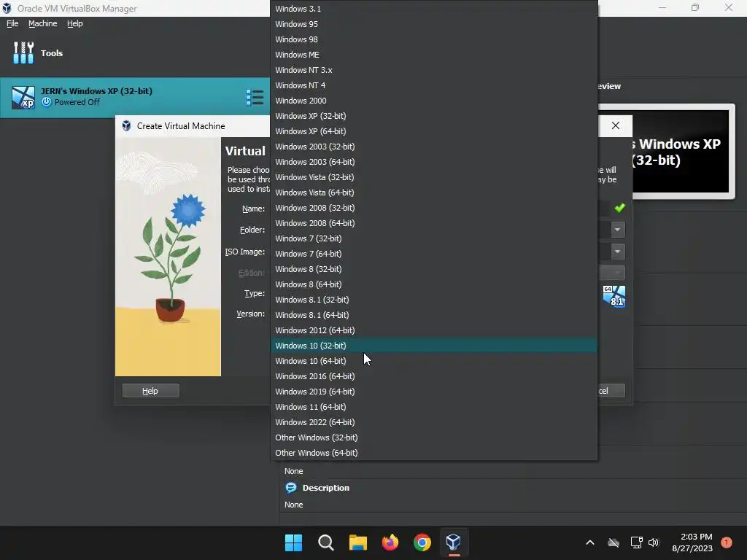This screenshot has height=560, width=747.
Task: Select Other Windows (64-bit) entry
Action: pos(434,453)
